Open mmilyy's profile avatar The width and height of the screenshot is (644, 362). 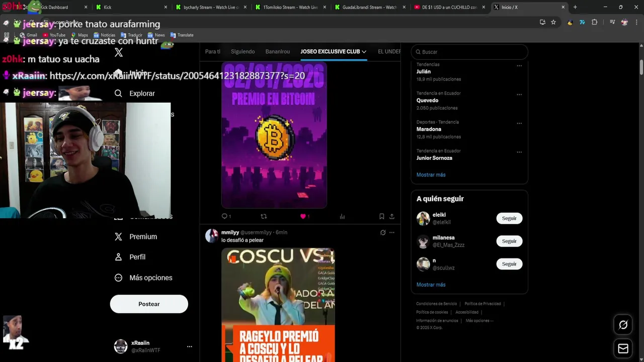tap(211, 235)
